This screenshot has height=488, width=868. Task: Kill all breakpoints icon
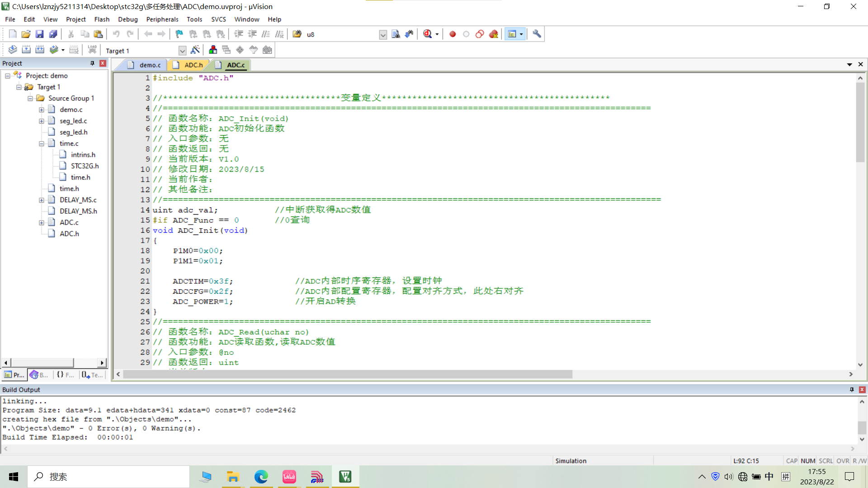(493, 34)
